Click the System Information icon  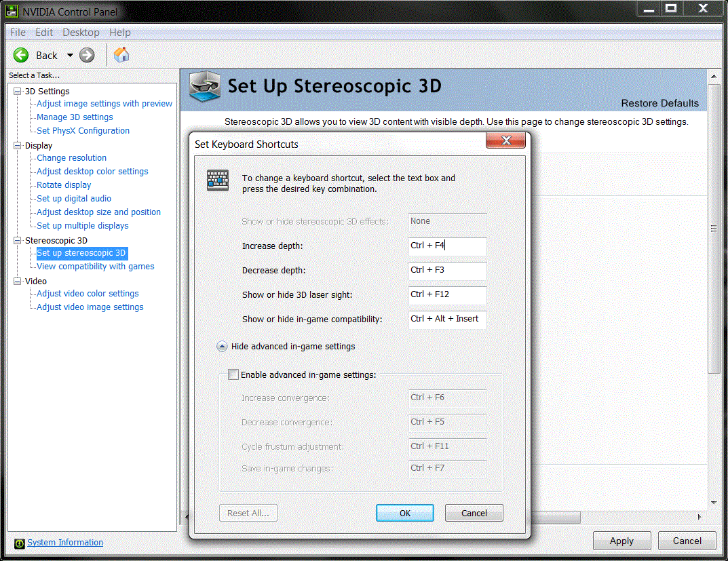20,543
